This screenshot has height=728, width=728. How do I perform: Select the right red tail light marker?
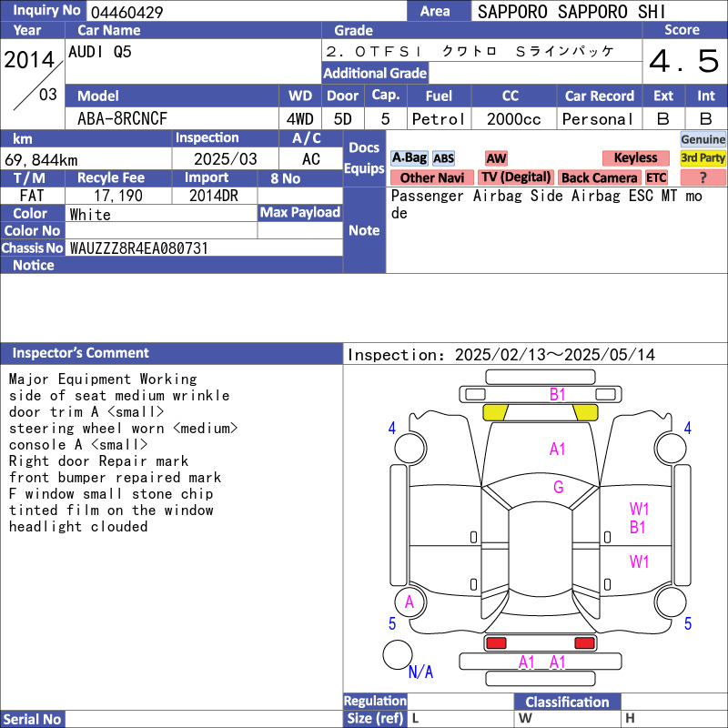(584, 643)
